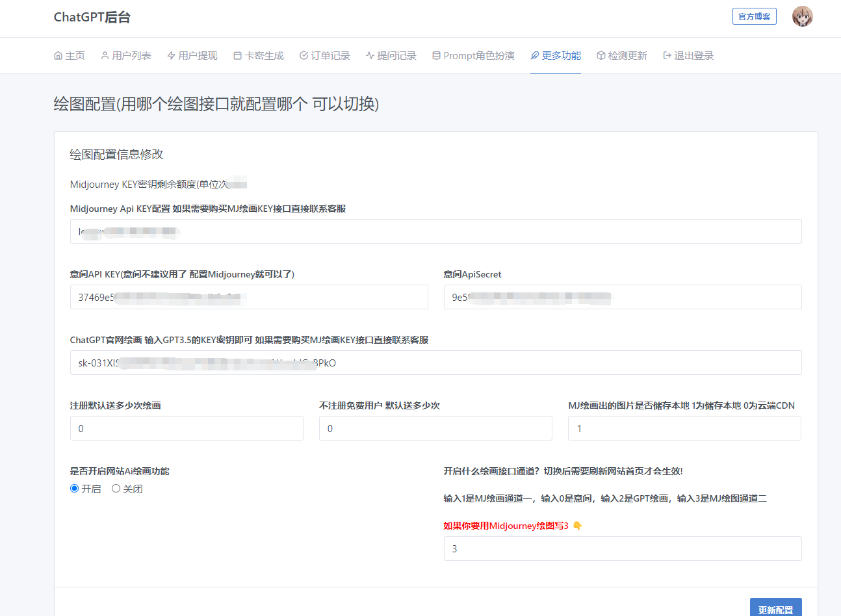
Task: Click the 意间ApiSecret input field
Action: [x=622, y=297]
